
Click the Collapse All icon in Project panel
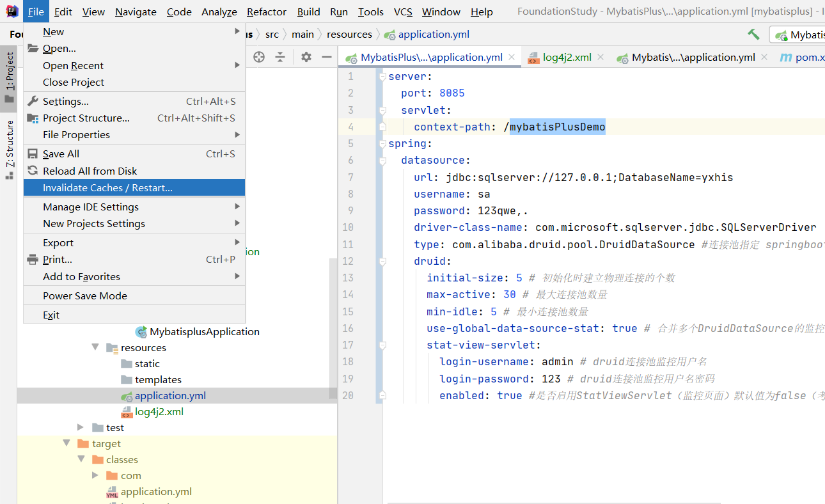click(280, 57)
